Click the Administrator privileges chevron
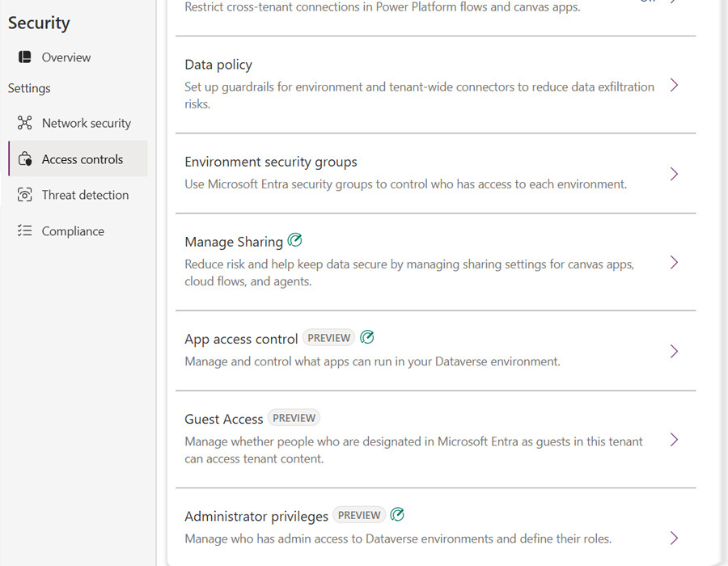 [x=674, y=539]
